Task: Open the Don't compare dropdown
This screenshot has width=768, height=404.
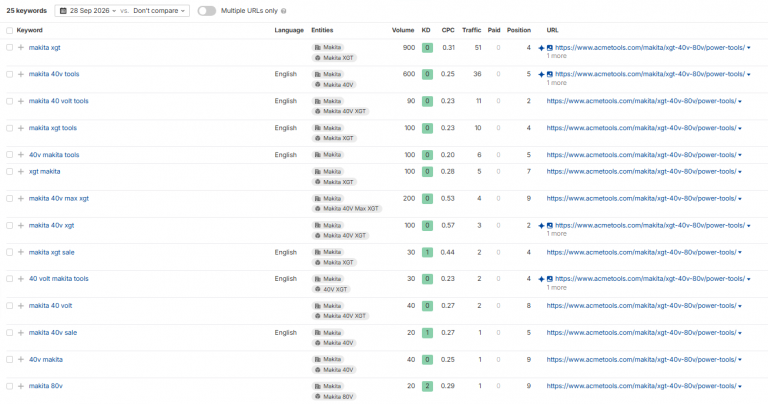Action: click(159, 11)
